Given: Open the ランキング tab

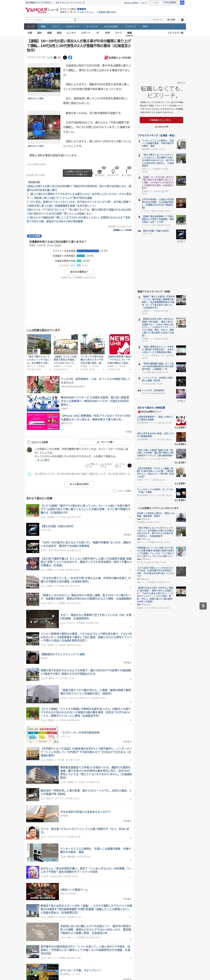Looking at the screenshot, I should [x=130, y=27].
